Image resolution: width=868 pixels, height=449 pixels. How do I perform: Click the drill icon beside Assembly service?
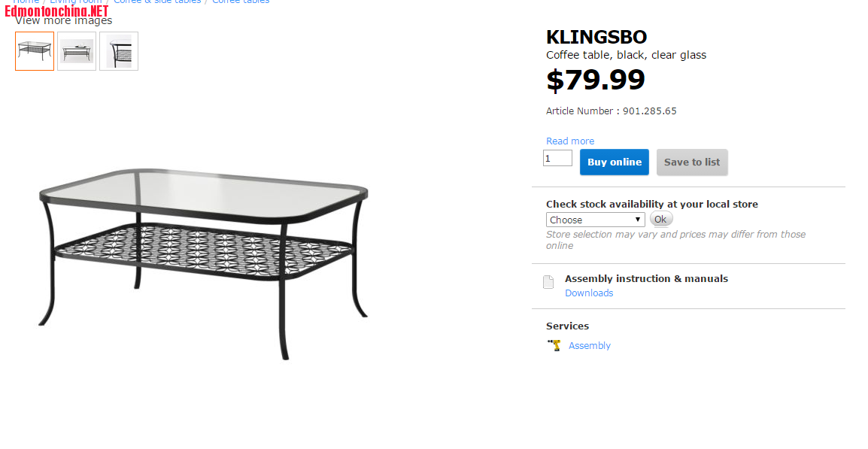(554, 345)
